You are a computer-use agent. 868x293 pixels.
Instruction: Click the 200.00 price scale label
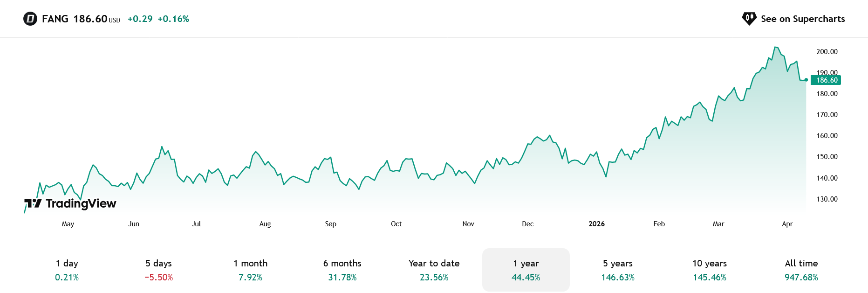[x=827, y=52]
